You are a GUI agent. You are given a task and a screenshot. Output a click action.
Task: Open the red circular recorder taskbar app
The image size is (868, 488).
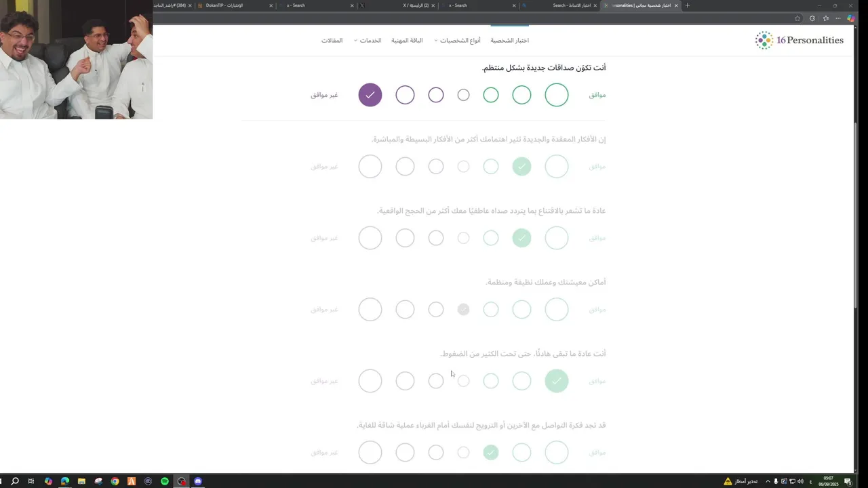[182, 481]
